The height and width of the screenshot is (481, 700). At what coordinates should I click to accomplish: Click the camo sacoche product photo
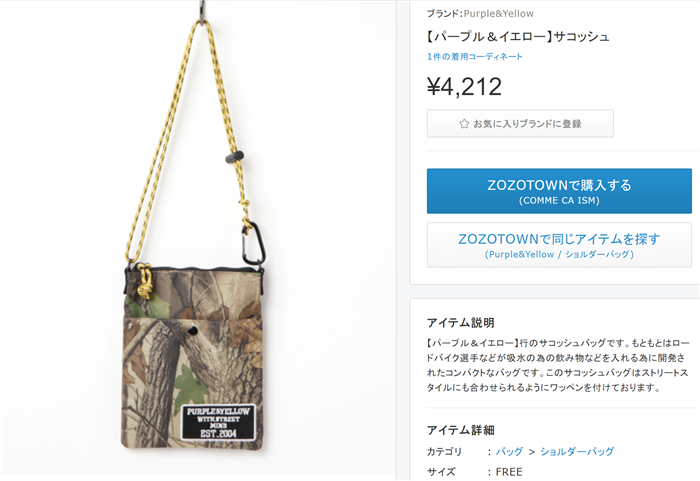click(196, 237)
